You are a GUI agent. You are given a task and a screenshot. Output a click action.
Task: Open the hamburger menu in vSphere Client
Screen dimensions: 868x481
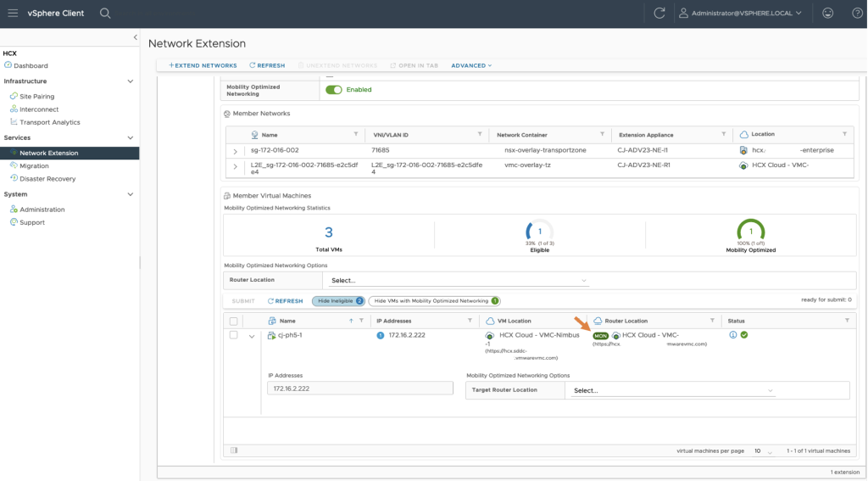pyautogui.click(x=13, y=13)
